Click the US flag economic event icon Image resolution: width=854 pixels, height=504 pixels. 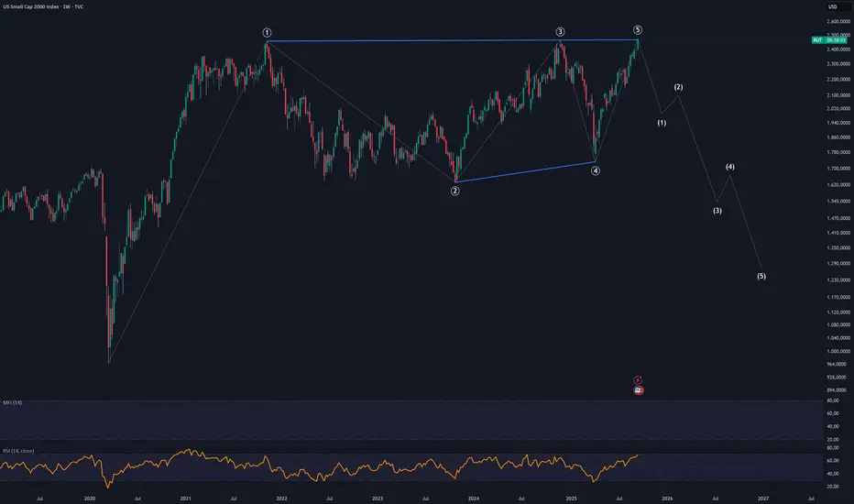click(639, 390)
